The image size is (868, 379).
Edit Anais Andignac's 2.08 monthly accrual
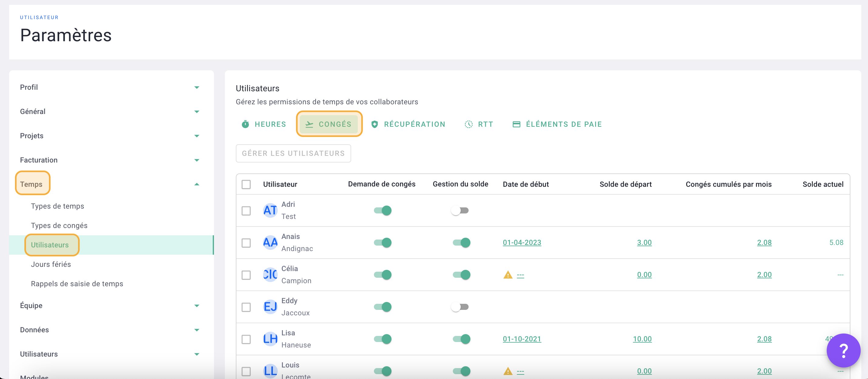pyautogui.click(x=764, y=243)
